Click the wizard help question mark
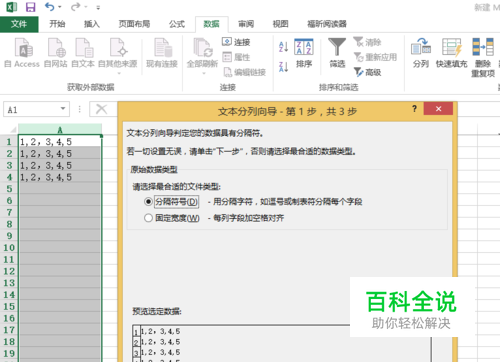The height and width of the screenshot is (362, 500). (414, 109)
